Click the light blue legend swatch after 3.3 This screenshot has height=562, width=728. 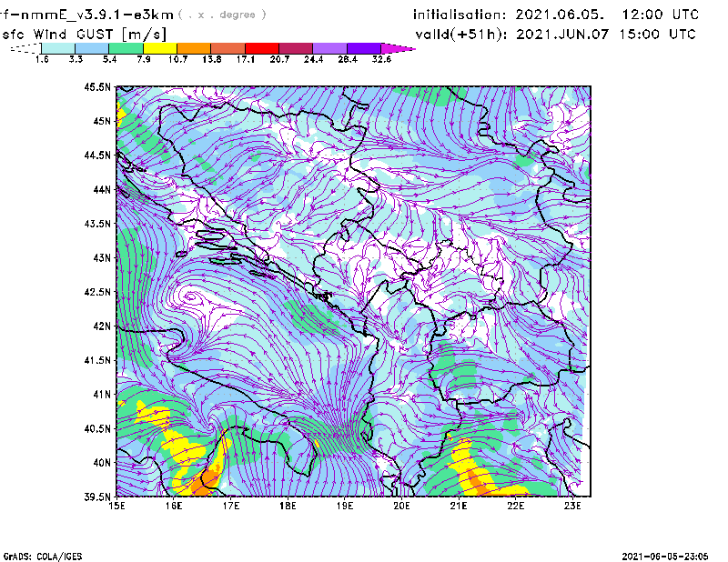[92, 48]
